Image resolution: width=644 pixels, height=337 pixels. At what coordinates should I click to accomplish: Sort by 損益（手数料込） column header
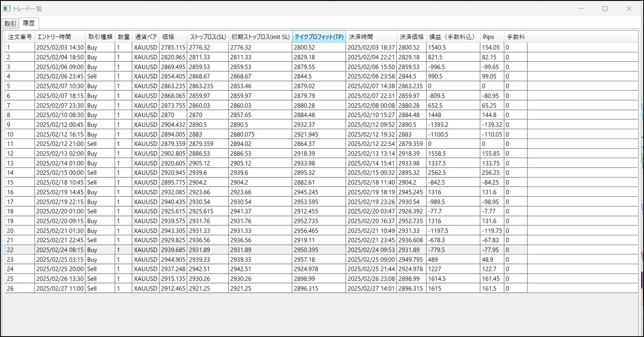453,37
